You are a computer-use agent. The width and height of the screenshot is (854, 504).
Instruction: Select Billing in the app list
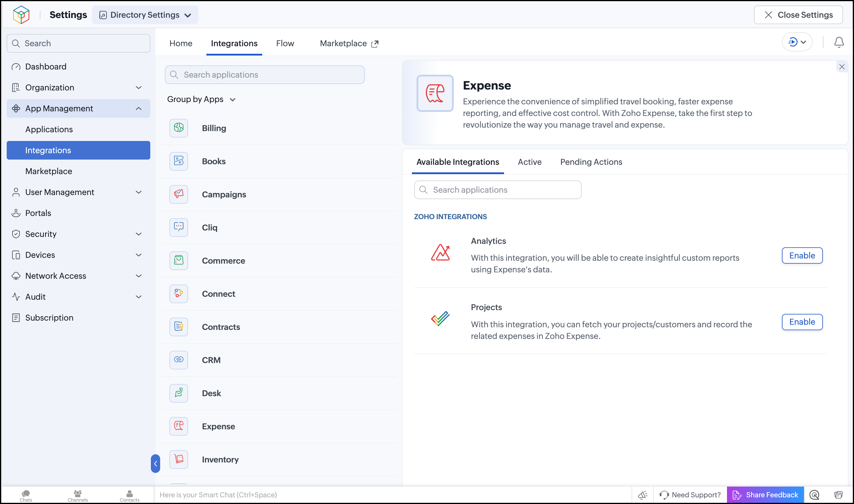click(x=279, y=128)
